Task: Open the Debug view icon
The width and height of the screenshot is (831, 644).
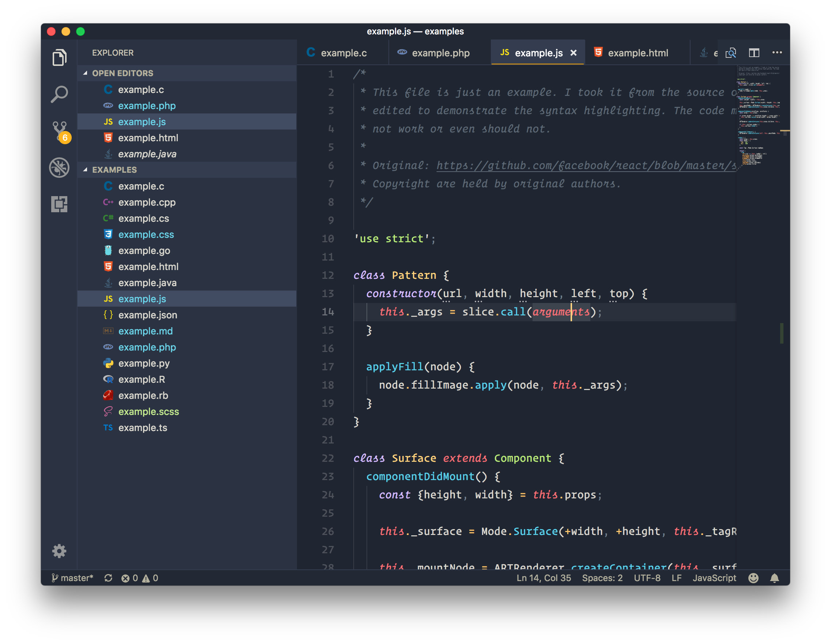Action: (x=59, y=168)
